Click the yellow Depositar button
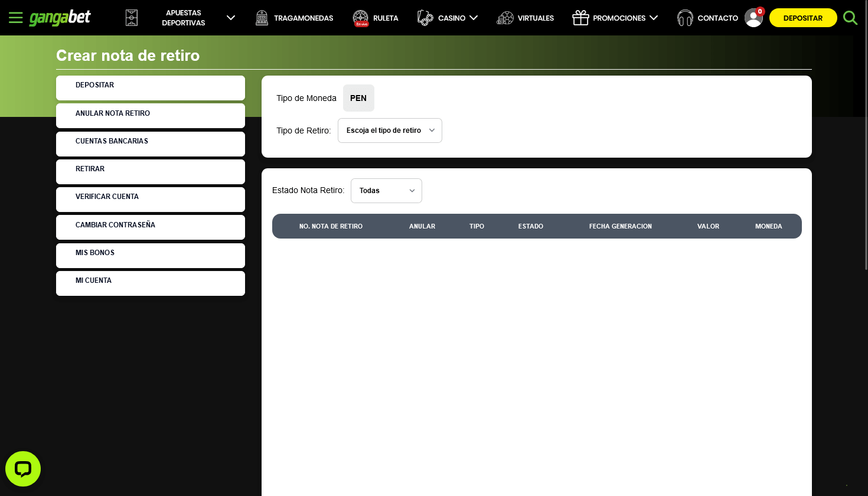The image size is (868, 496). (x=803, y=18)
